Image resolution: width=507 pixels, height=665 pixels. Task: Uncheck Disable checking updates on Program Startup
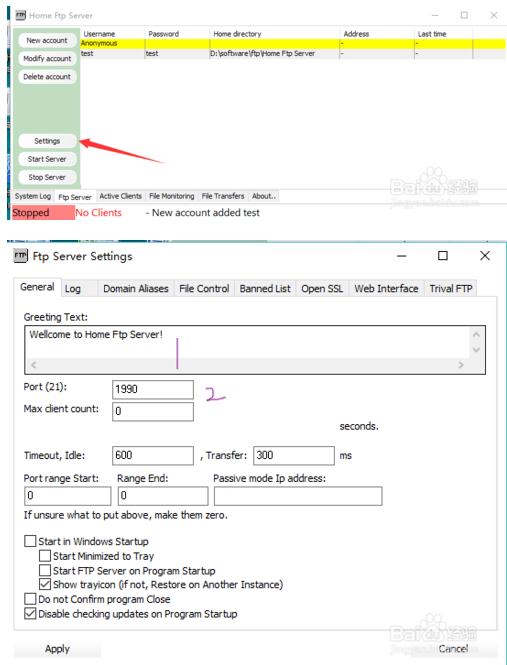(x=30, y=614)
